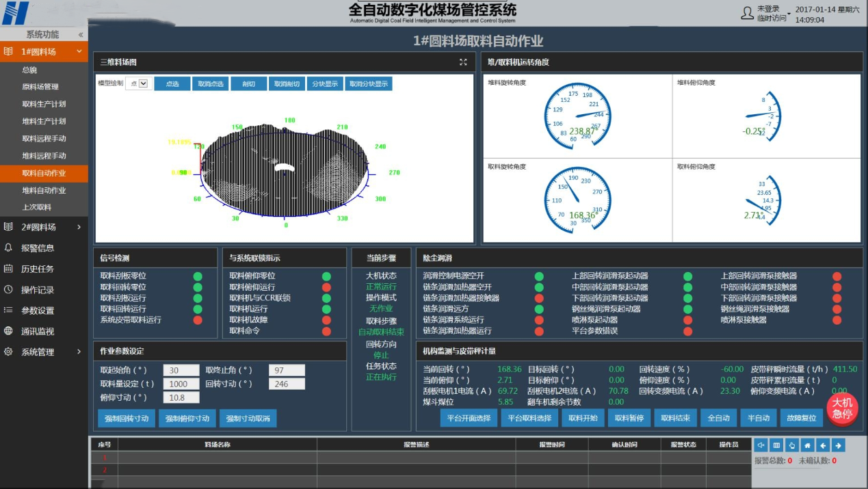The height and width of the screenshot is (489, 868).
Task: Open the 模型绘制 dropdown
Action: 139,83
